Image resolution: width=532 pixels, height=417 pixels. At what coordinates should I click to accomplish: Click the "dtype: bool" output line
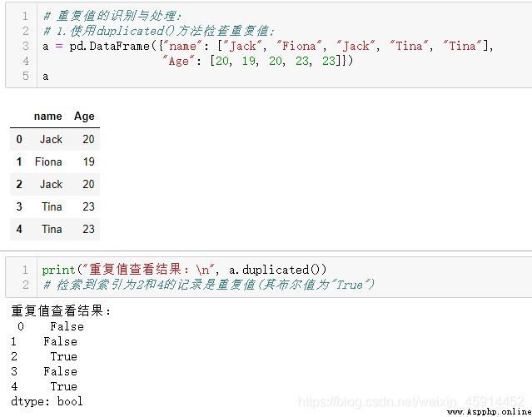(47, 401)
